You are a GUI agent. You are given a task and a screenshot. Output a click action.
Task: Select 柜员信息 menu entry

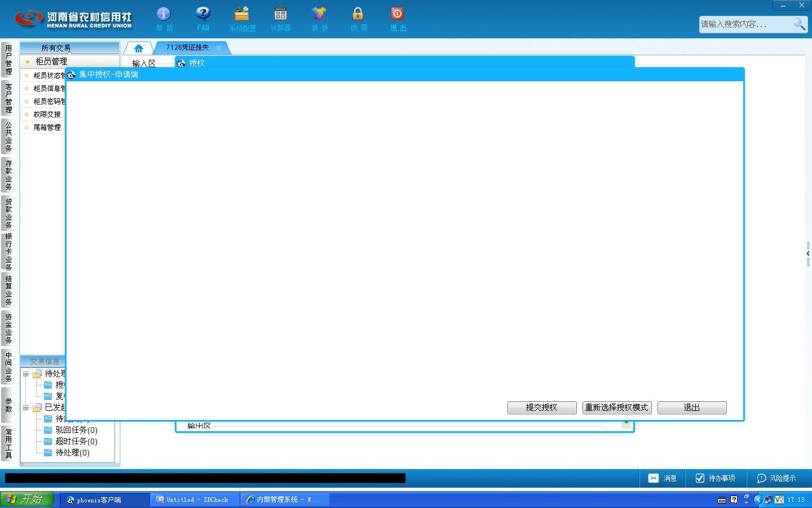click(x=48, y=88)
